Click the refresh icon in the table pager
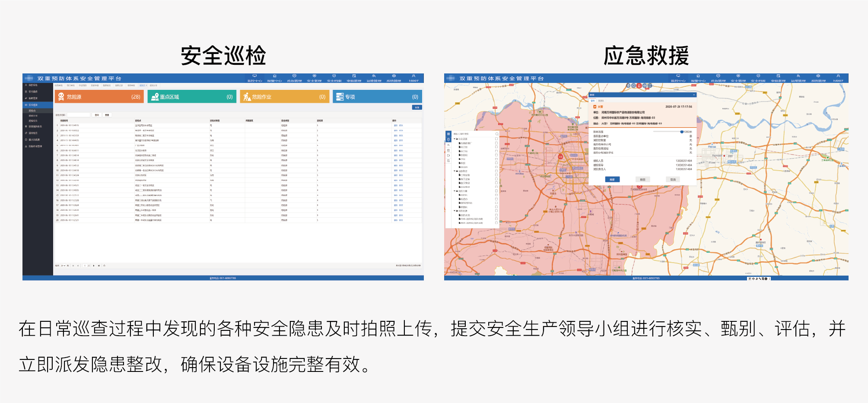 pyautogui.click(x=104, y=266)
